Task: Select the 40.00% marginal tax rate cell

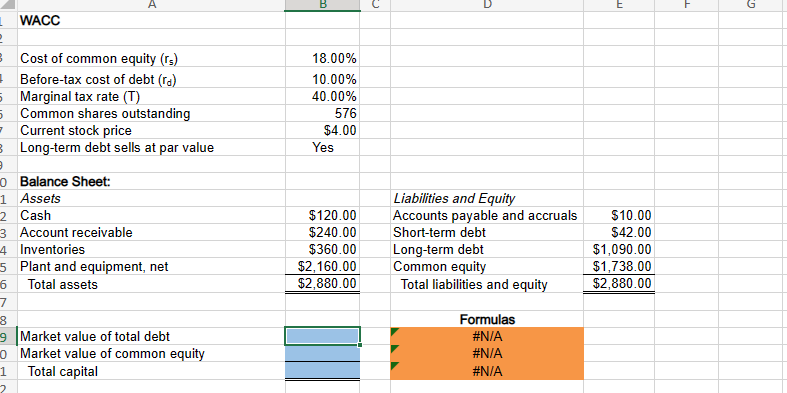Action: pyautogui.click(x=323, y=96)
